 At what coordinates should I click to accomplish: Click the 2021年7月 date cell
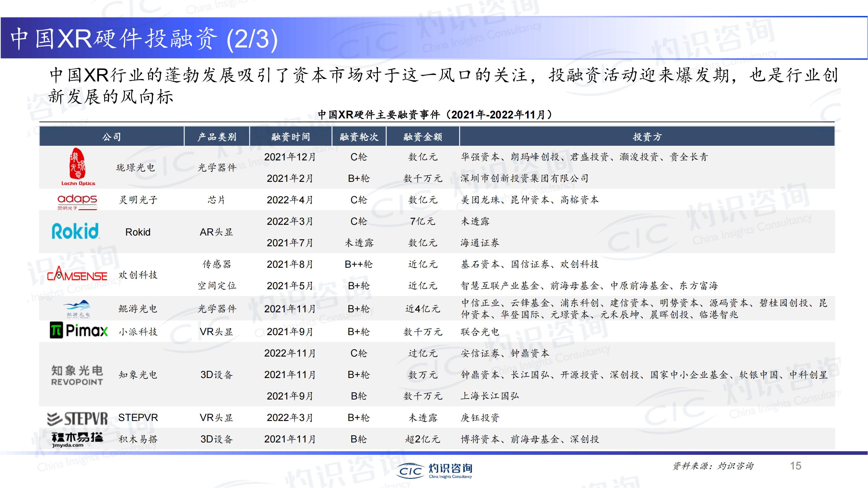[290, 242]
